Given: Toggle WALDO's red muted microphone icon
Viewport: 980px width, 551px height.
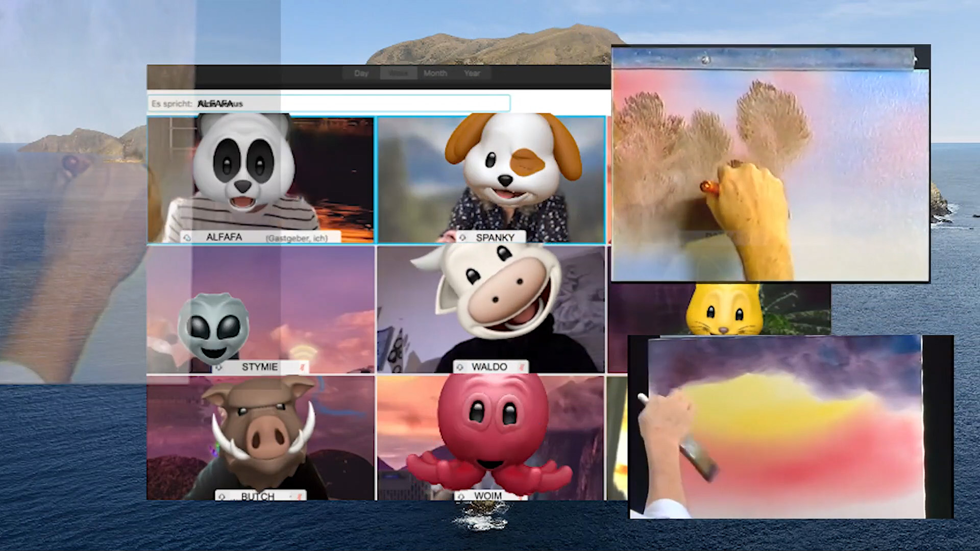Looking at the screenshot, I should pos(522,367).
